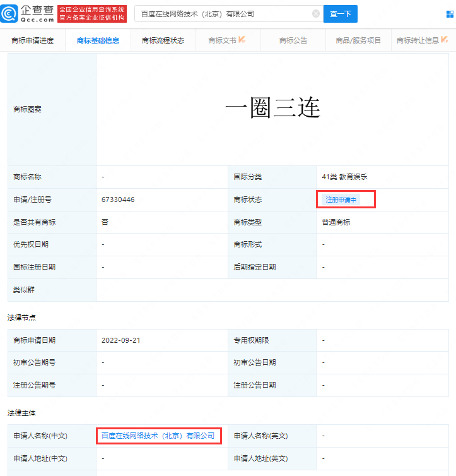The height and width of the screenshot is (476, 456).
Task: Switch to the 商标申请进度 tab
Action: pyautogui.click(x=33, y=40)
